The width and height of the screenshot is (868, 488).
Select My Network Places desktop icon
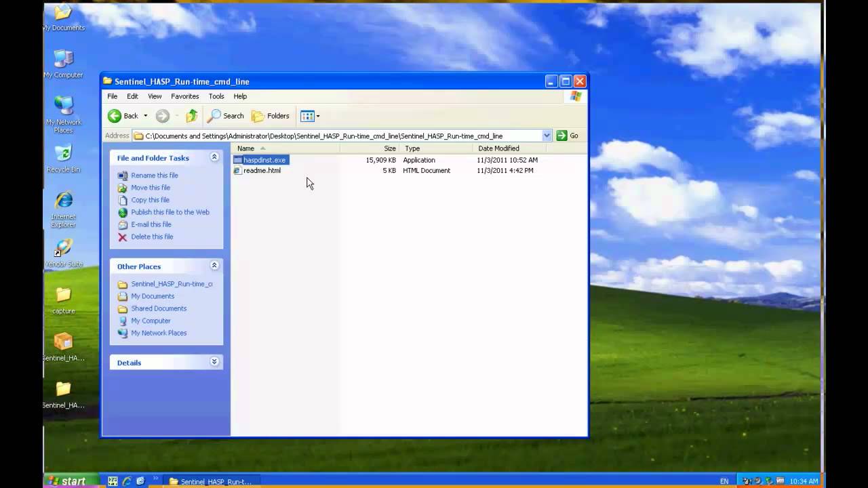(63, 114)
